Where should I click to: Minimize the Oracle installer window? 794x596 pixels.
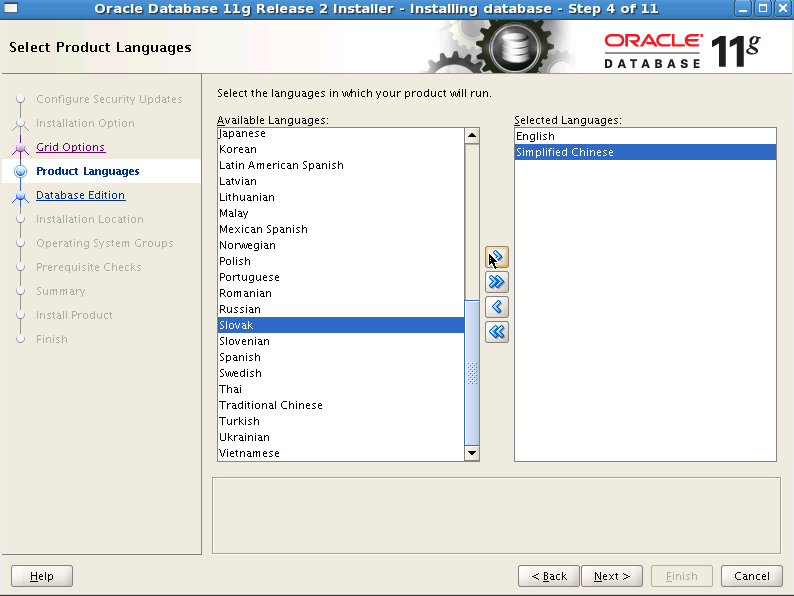pyautogui.click(x=742, y=9)
